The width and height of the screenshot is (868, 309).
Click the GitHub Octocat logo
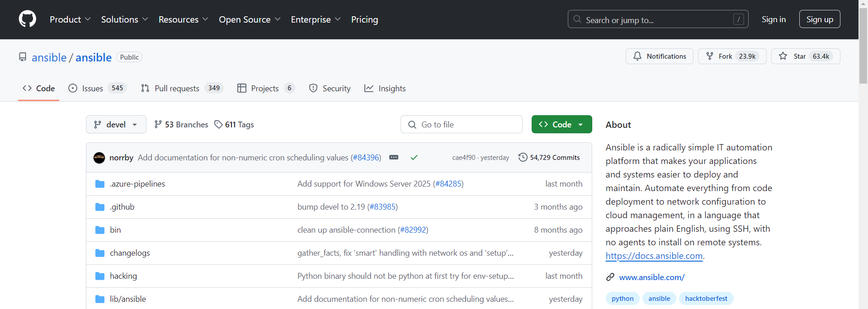click(x=28, y=19)
